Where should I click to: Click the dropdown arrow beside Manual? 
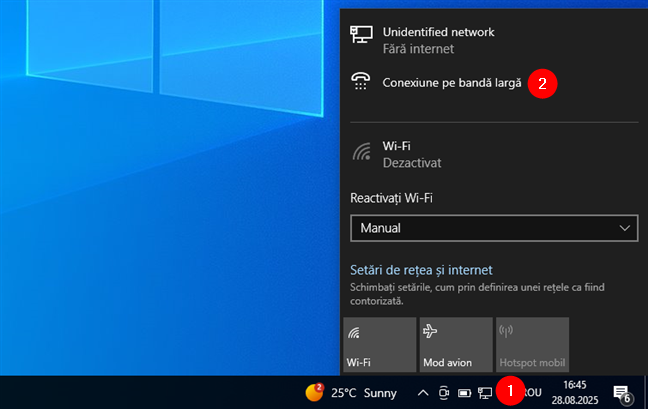pyautogui.click(x=626, y=228)
